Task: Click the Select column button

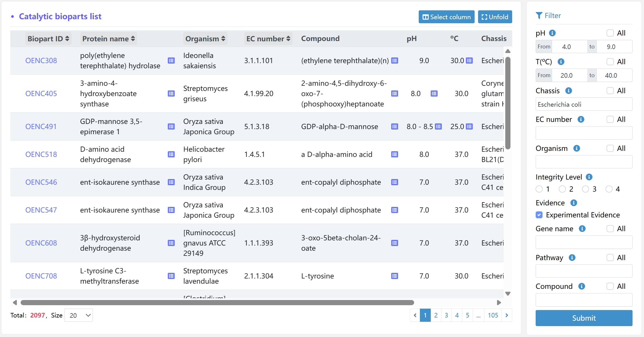Action: coord(447,17)
